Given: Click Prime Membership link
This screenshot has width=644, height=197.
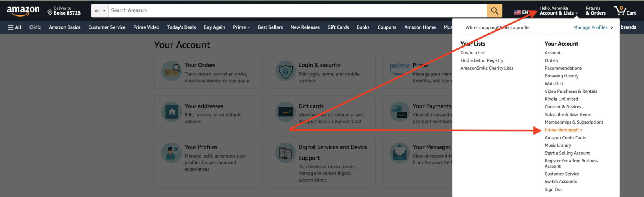Looking at the screenshot, I should (563, 130).
